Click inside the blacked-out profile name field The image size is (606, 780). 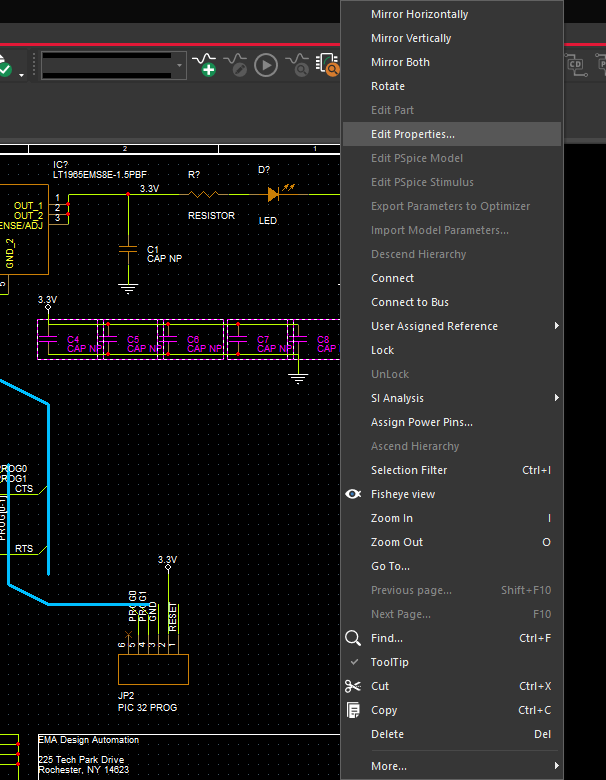pos(106,65)
